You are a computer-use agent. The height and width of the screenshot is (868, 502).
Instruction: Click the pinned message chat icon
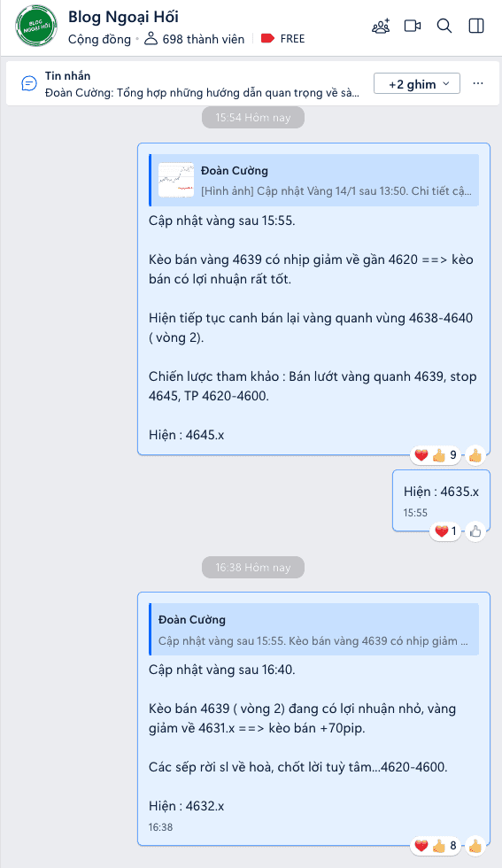pos(29,83)
